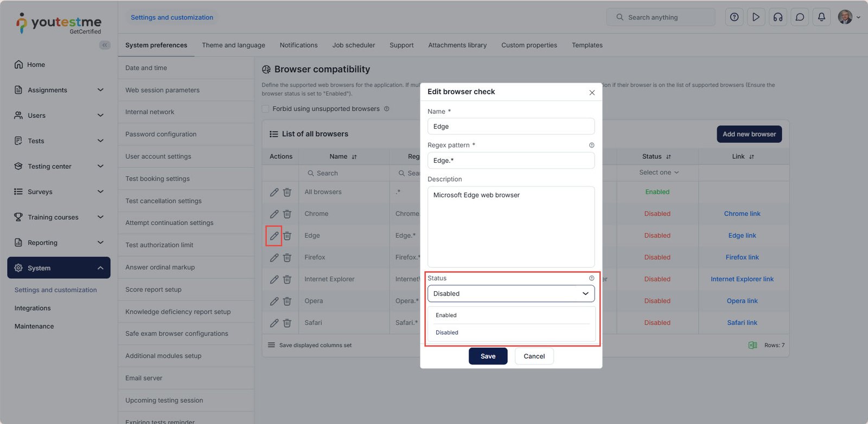Close the Edit browser check dialog

coord(592,93)
